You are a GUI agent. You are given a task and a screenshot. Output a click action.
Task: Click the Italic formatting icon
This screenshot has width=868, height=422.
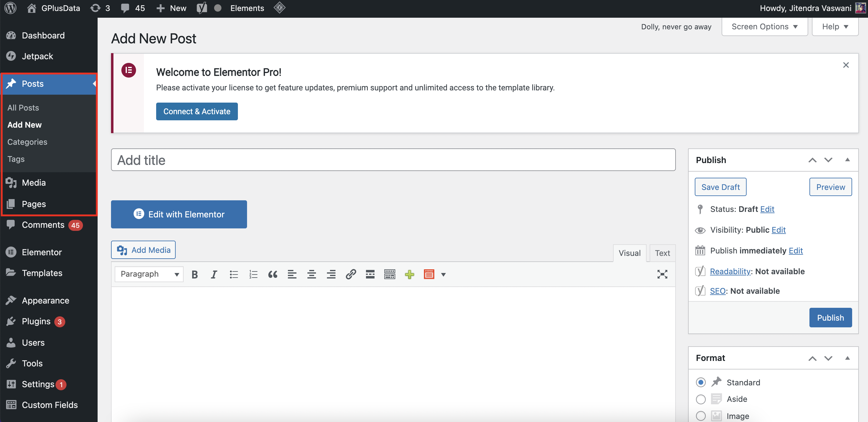click(214, 273)
